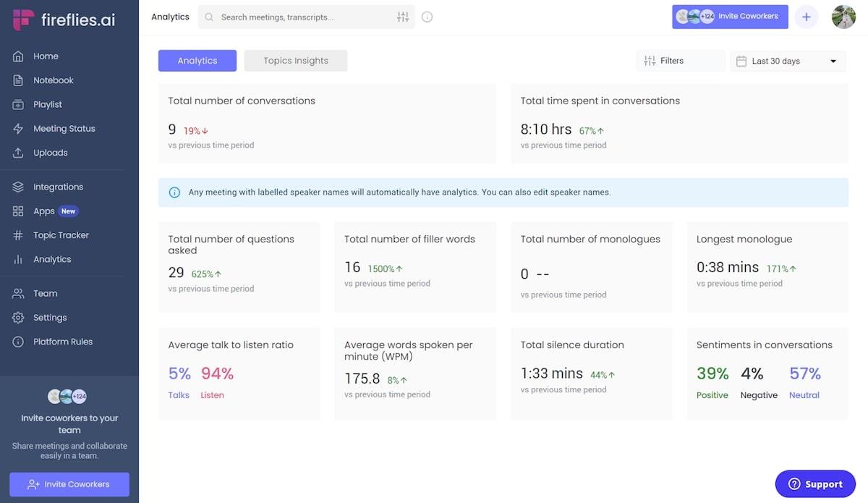Select the Analytics tab
The height and width of the screenshot is (503, 868).
point(197,61)
